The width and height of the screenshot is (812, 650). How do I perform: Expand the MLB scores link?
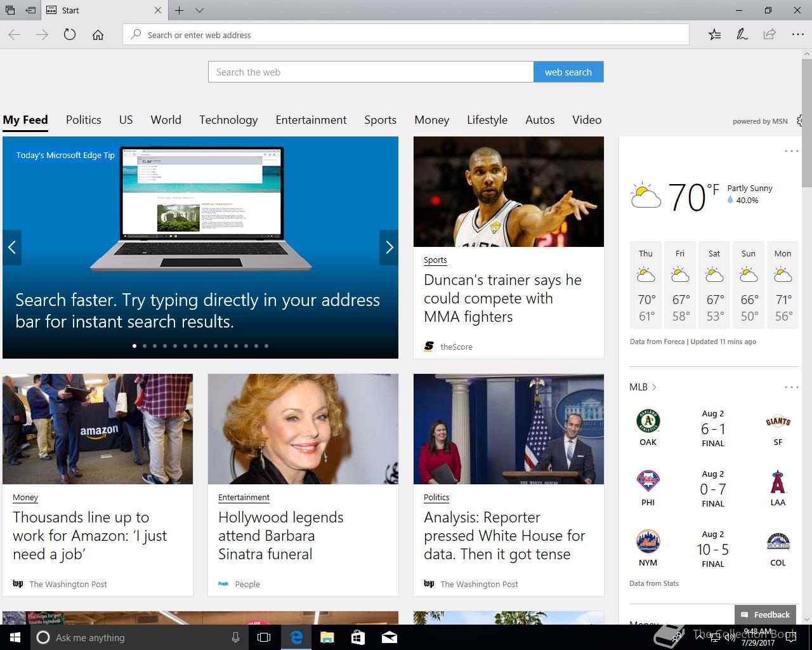[x=643, y=387]
